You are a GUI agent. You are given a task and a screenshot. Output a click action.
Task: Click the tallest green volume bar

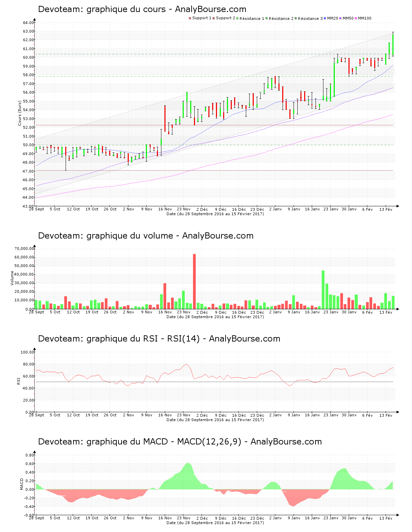pos(323,290)
